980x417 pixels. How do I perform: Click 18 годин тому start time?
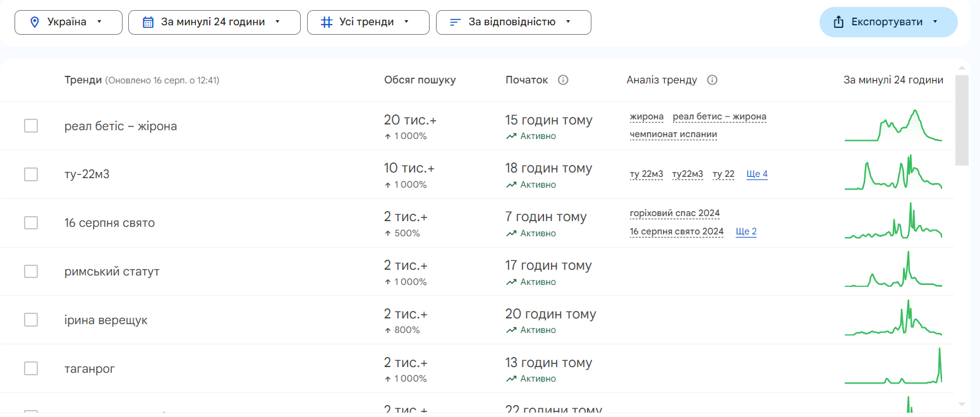(x=549, y=169)
